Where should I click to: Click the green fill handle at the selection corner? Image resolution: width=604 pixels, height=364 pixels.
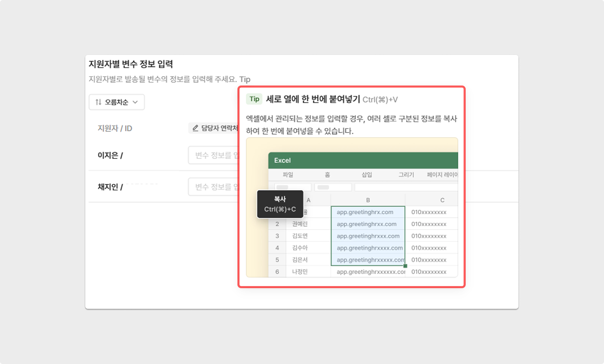tap(405, 266)
